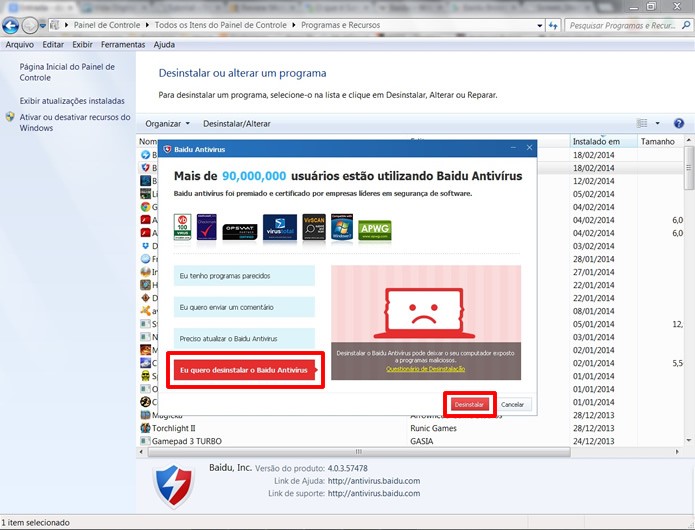Click the VirusTotal badge
The width and height of the screenshot is (695, 530).
click(280, 228)
